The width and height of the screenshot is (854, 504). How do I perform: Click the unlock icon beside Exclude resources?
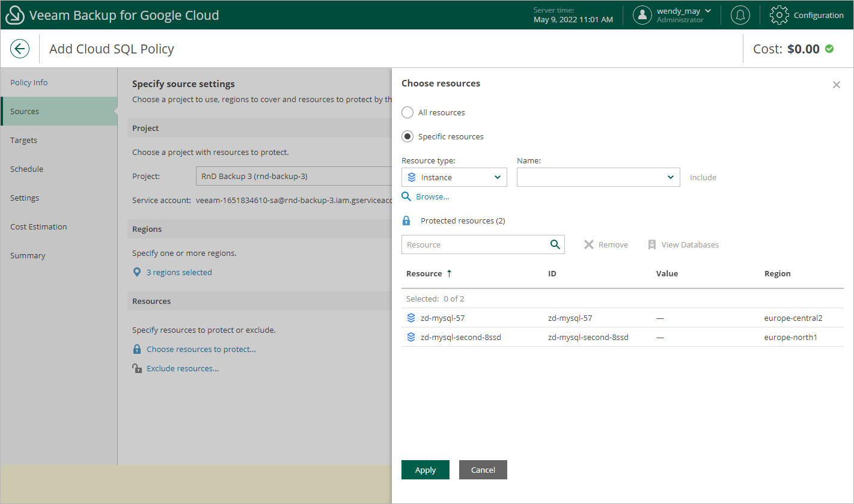137,368
